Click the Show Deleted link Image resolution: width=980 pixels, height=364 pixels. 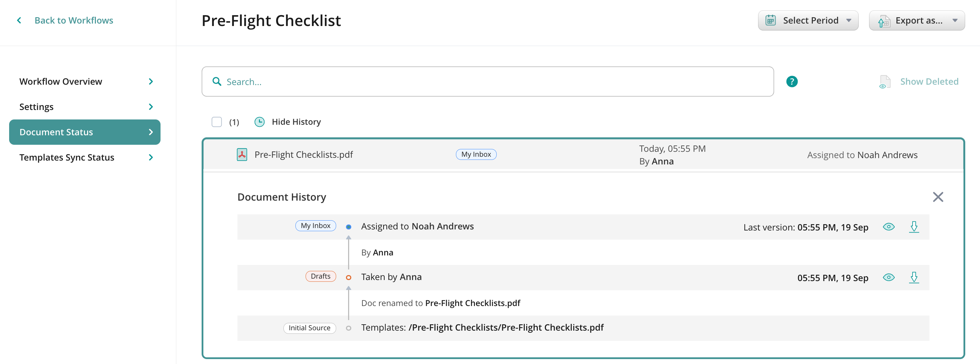[929, 82]
